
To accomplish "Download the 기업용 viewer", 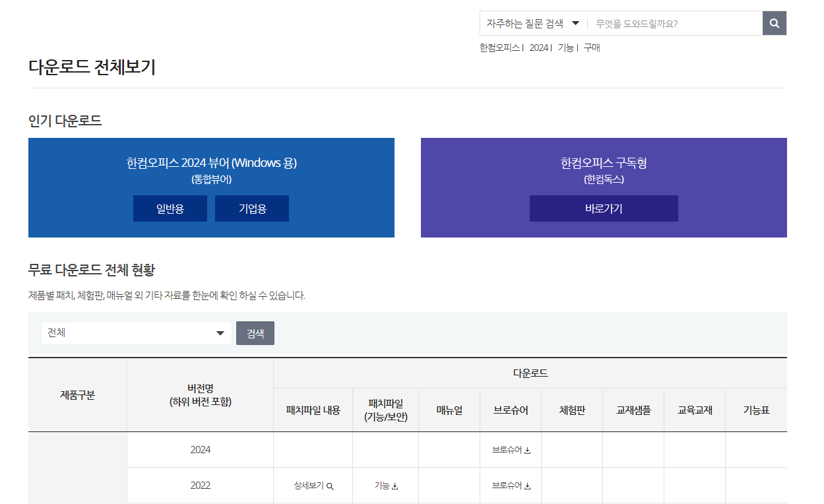I will click(252, 208).
